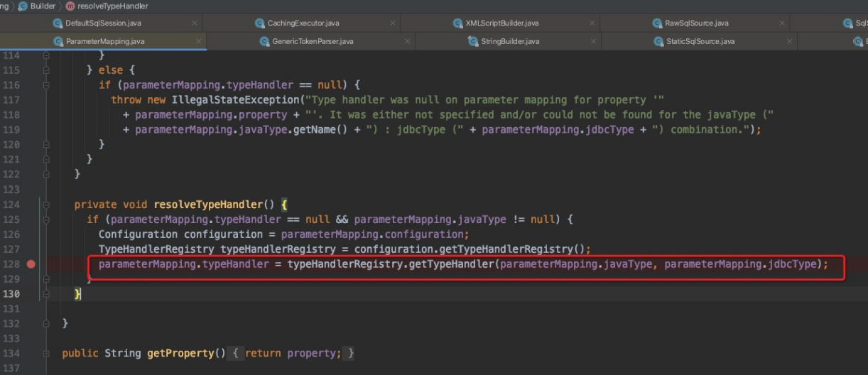Close the DefaultSqlSession.java tab

[x=195, y=23]
